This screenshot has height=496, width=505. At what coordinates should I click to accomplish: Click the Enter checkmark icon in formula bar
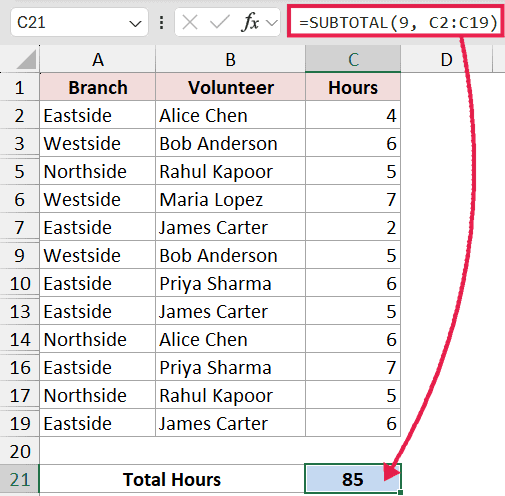pos(220,23)
